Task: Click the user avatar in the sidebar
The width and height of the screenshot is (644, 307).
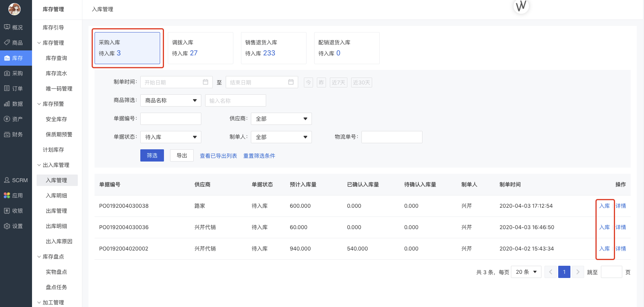Action: pyautogui.click(x=14, y=9)
